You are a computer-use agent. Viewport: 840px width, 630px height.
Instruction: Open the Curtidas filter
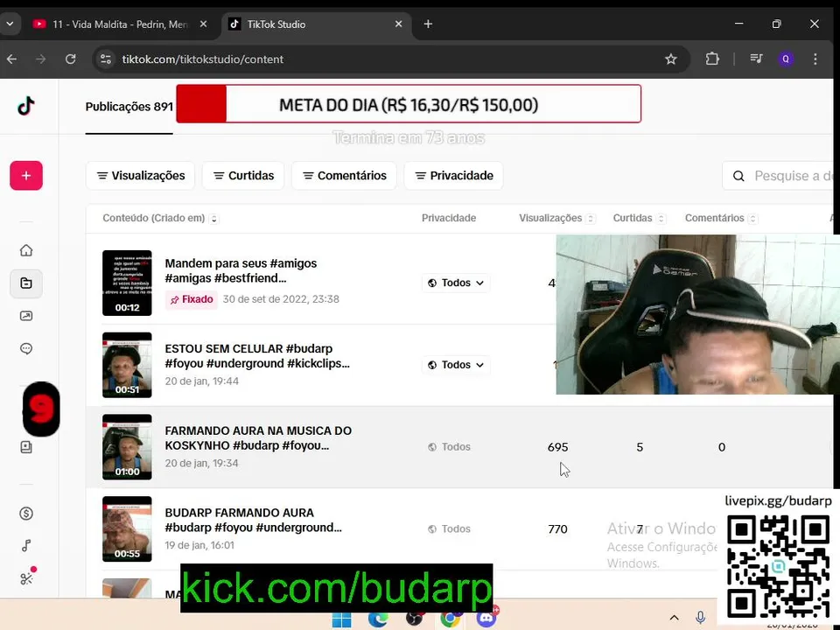(x=243, y=176)
